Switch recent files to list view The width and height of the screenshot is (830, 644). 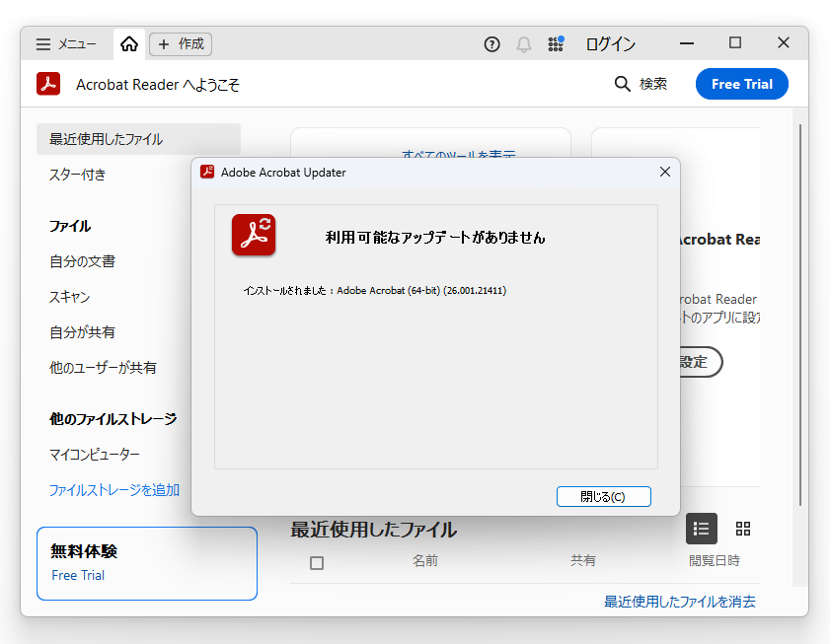coord(702,529)
